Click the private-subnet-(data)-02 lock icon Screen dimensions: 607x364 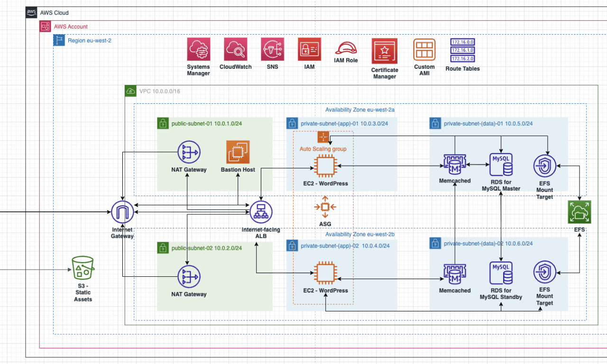tap(435, 244)
